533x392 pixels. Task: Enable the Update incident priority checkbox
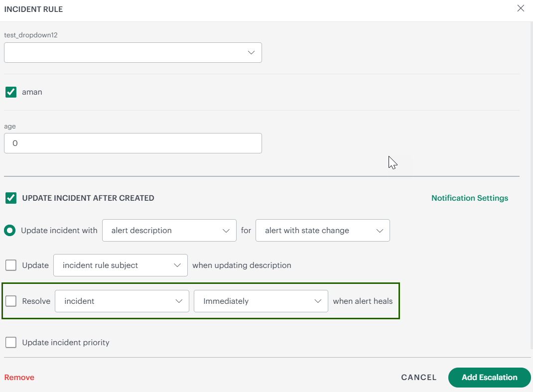tap(11, 343)
